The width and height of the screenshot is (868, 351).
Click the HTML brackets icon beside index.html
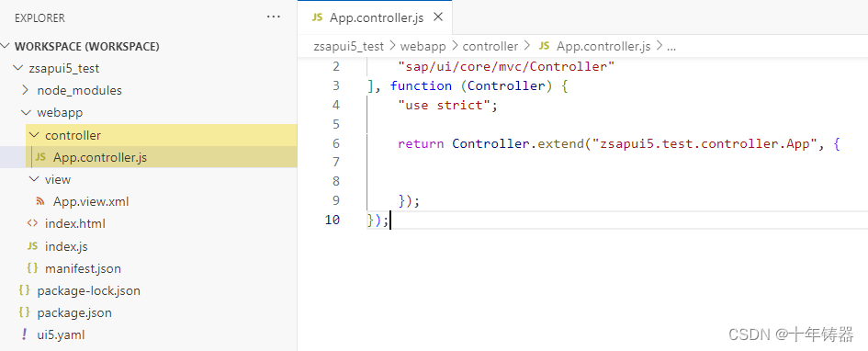tap(32, 223)
